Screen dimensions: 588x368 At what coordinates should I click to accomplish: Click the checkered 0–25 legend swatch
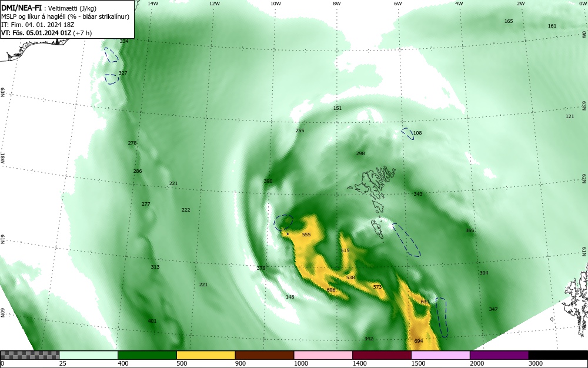(29, 355)
